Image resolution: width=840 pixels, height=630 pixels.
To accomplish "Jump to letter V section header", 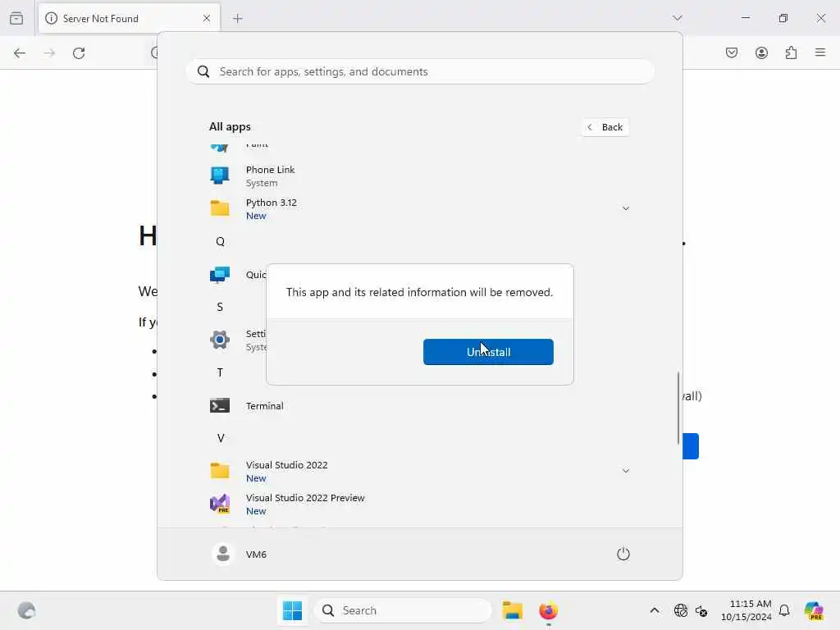I will point(220,438).
